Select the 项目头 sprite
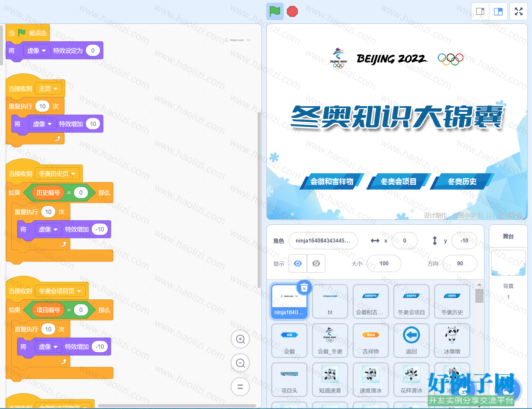532x409 pixels. click(x=289, y=380)
